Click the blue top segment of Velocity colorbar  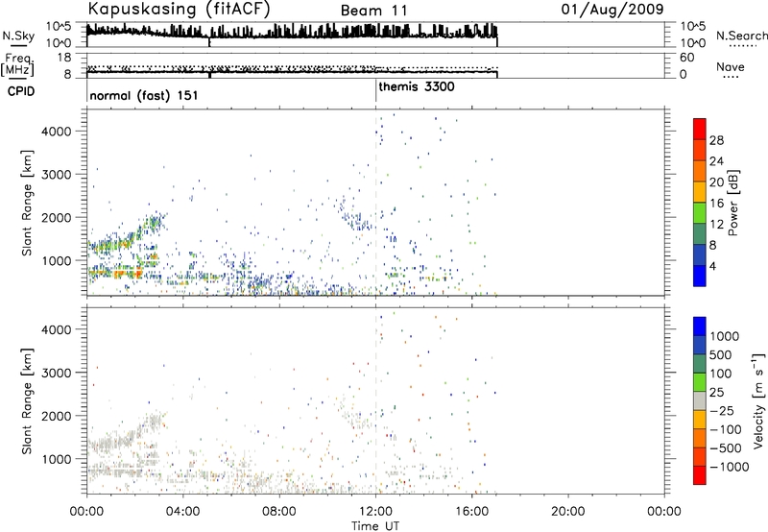click(x=700, y=326)
